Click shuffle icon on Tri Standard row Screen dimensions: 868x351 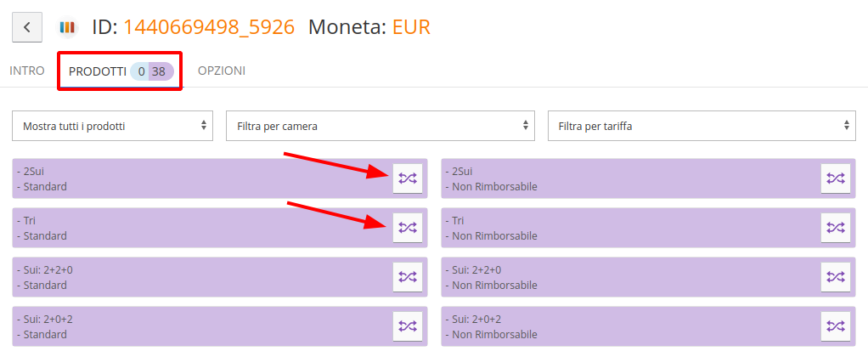tap(408, 228)
